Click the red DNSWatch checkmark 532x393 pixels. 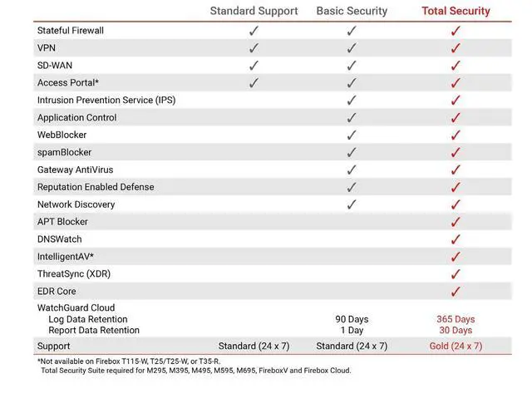click(455, 239)
